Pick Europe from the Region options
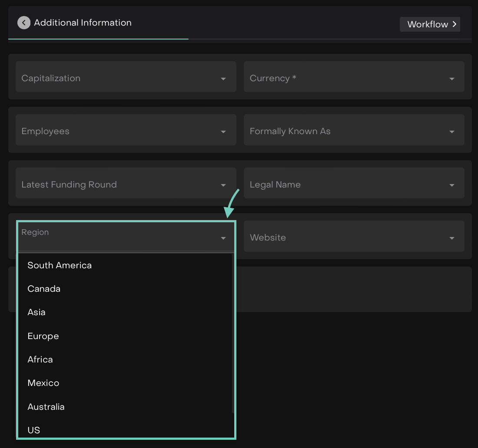 43,336
